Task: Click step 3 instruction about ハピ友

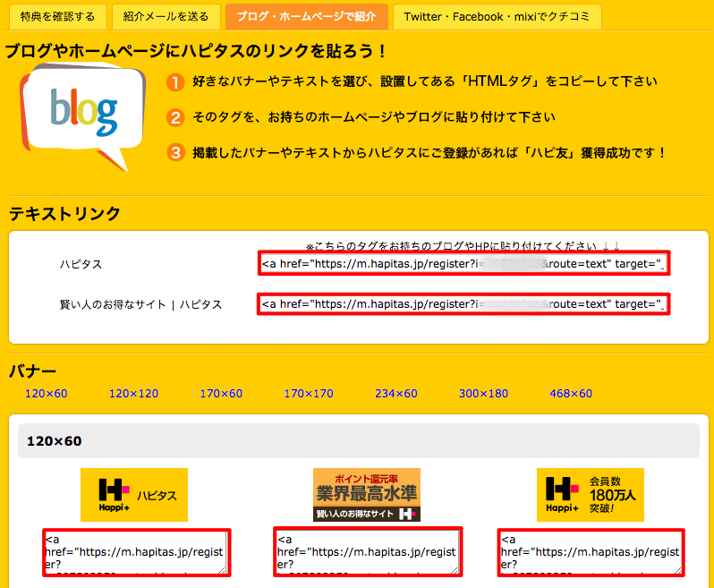Action: pos(429,152)
